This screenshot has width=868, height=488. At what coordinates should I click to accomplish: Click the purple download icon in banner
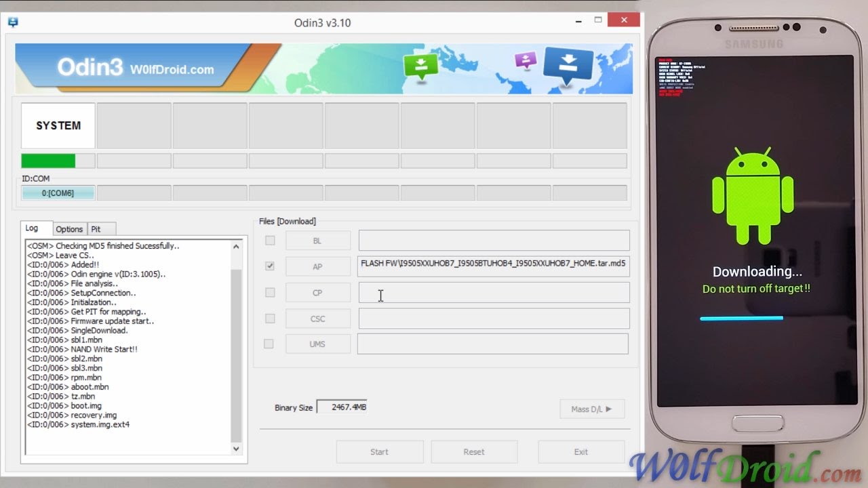click(526, 61)
